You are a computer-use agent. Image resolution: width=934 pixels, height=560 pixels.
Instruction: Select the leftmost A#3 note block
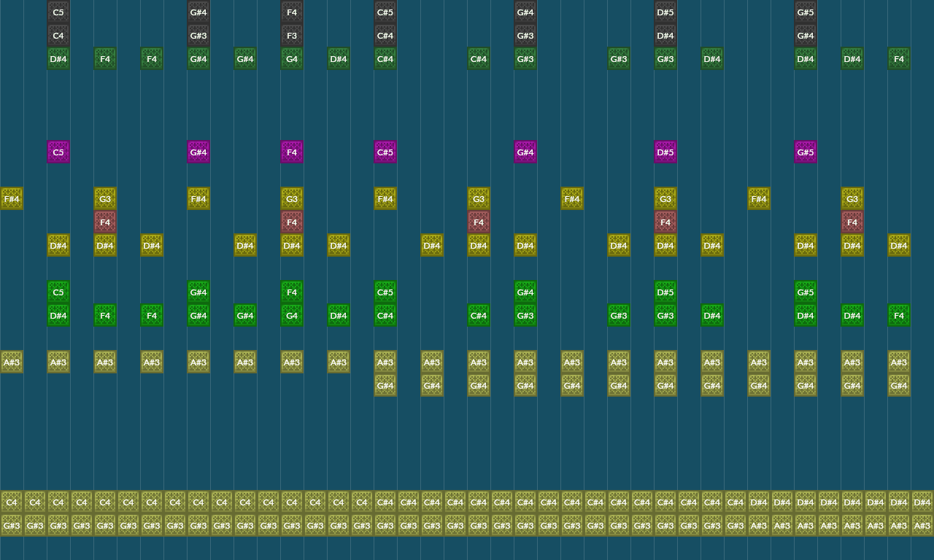click(x=12, y=362)
